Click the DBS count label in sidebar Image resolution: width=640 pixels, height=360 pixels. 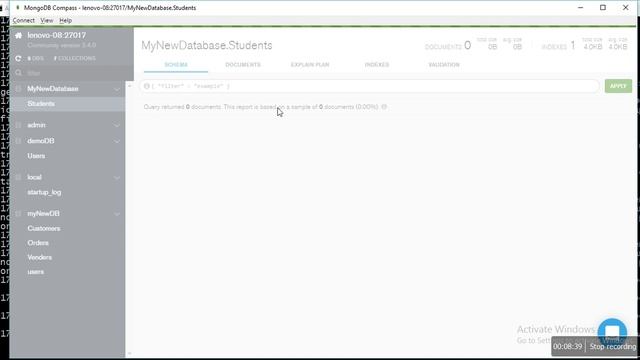[36, 58]
